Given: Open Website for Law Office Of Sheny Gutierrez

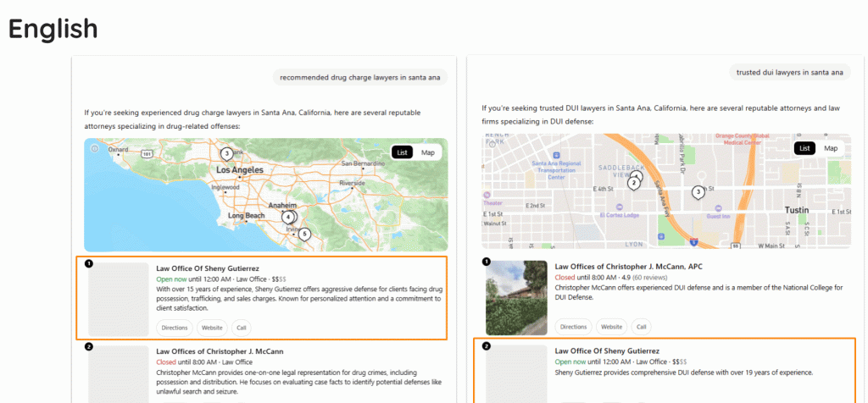Looking at the screenshot, I should pos(212,328).
